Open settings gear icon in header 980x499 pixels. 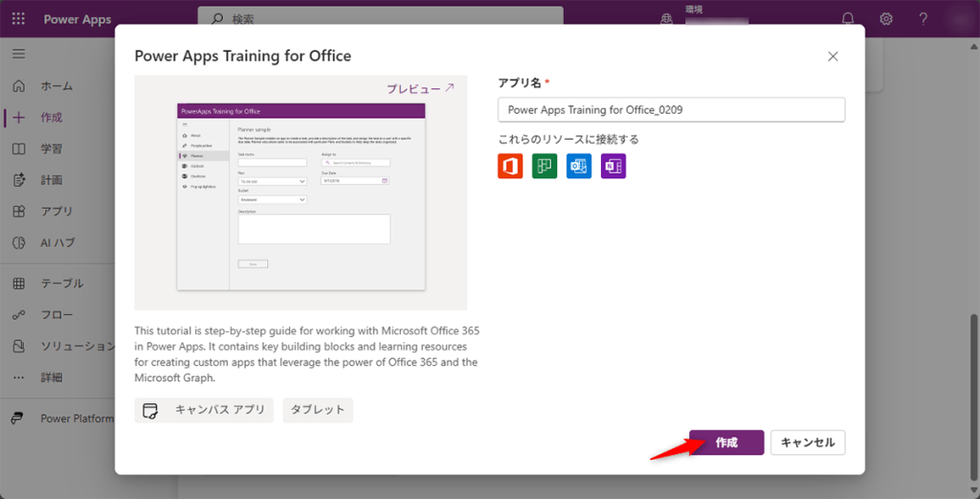885,19
